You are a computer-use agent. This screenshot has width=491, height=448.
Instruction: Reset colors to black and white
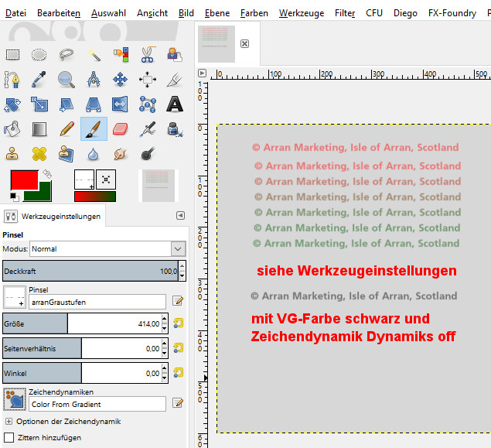point(15,197)
